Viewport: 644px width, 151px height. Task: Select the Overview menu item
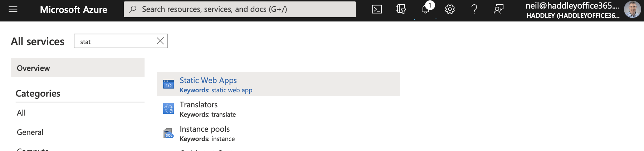(77, 68)
